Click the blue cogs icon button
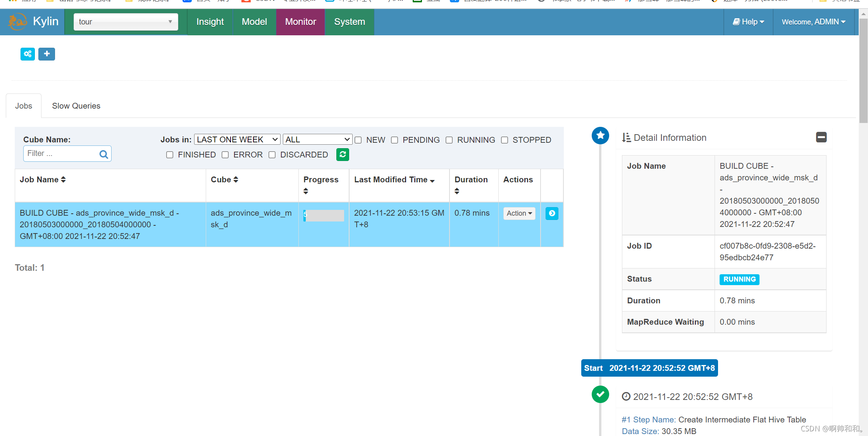This screenshot has width=868, height=436. coord(28,54)
